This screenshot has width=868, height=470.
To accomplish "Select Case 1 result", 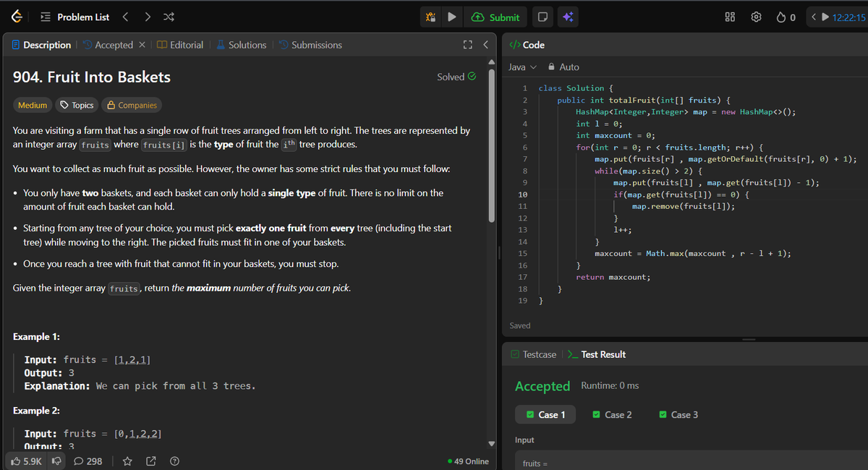I will (545, 414).
